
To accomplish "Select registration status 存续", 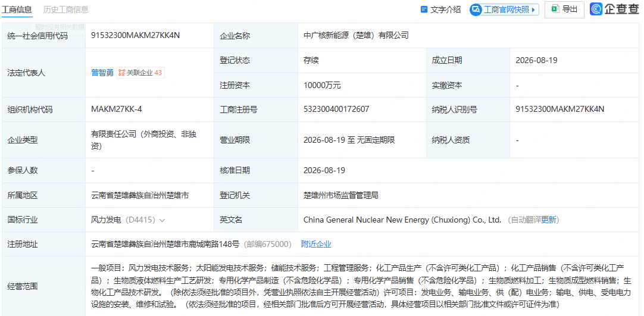I will 311,60.
